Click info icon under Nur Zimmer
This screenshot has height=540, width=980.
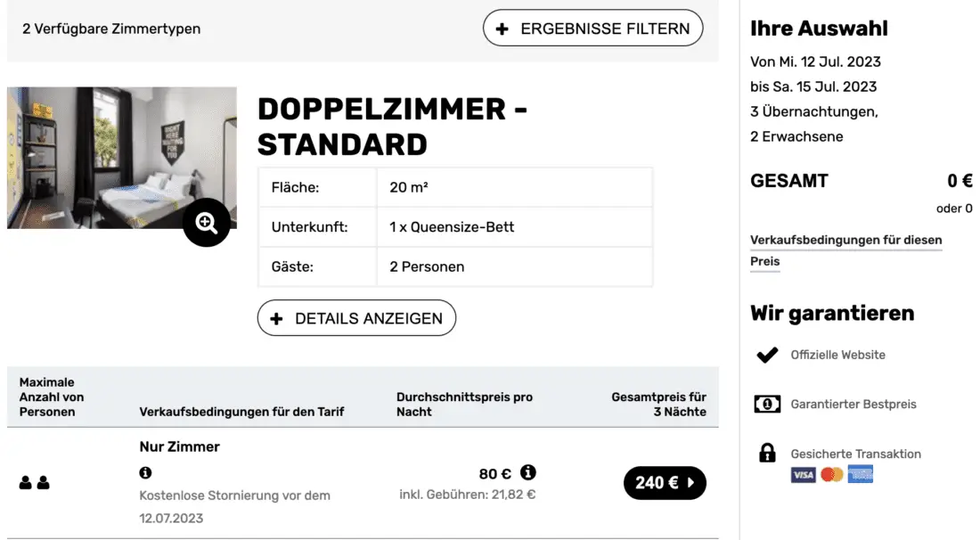pos(145,473)
